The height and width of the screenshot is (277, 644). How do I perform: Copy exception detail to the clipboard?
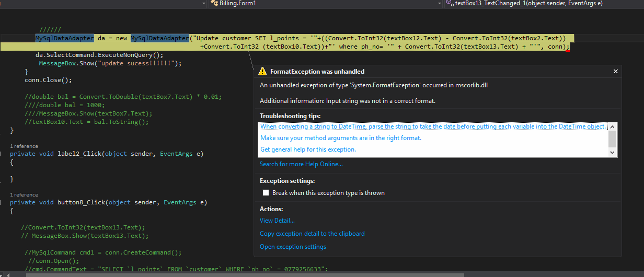pyautogui.click(x=312, y=234)
